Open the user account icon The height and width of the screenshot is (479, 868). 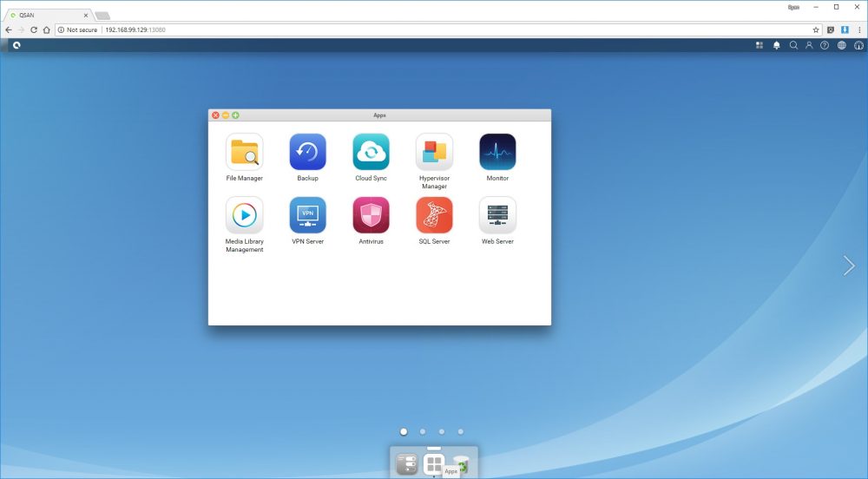(809, 45)
